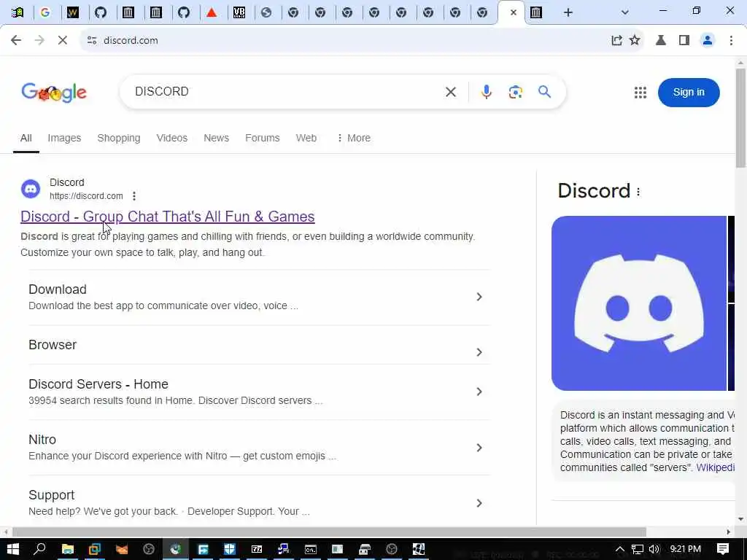Expand the Browser sitelink chevron
Viewport: 747px width, 560px height.
tap(479, 352)
